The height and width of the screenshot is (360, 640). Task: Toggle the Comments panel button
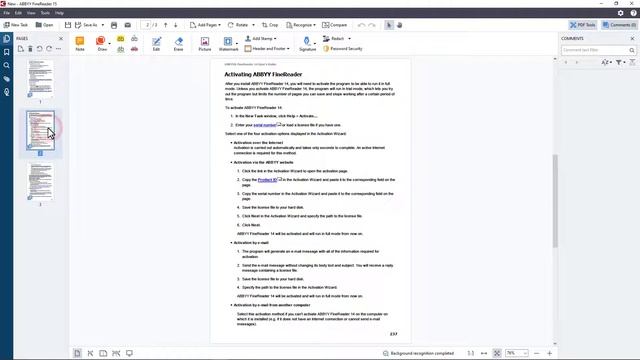coord(619,25)
